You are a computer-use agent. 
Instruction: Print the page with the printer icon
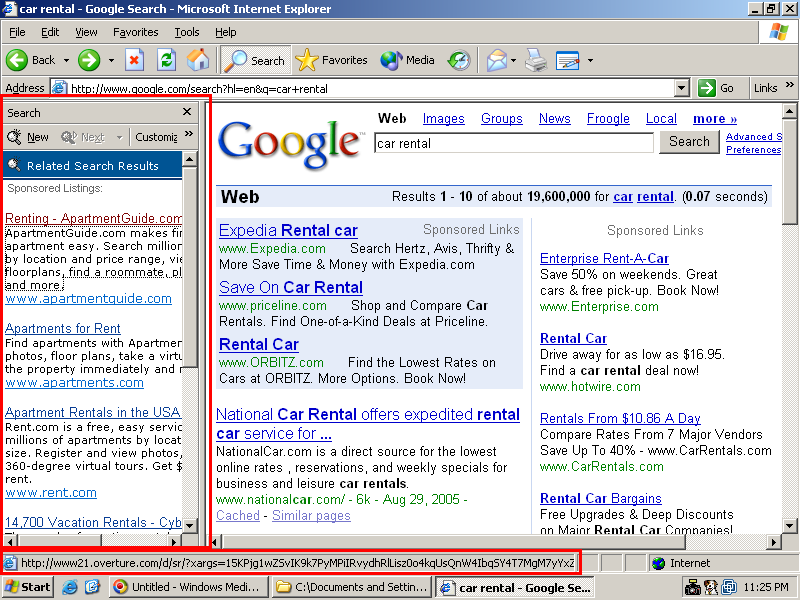point(536,60)
